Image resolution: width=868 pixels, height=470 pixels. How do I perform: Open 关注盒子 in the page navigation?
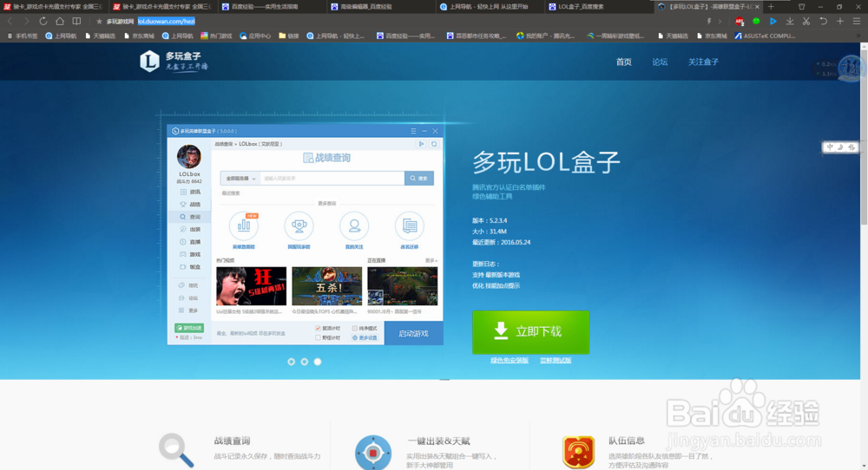tap(703, 62)
